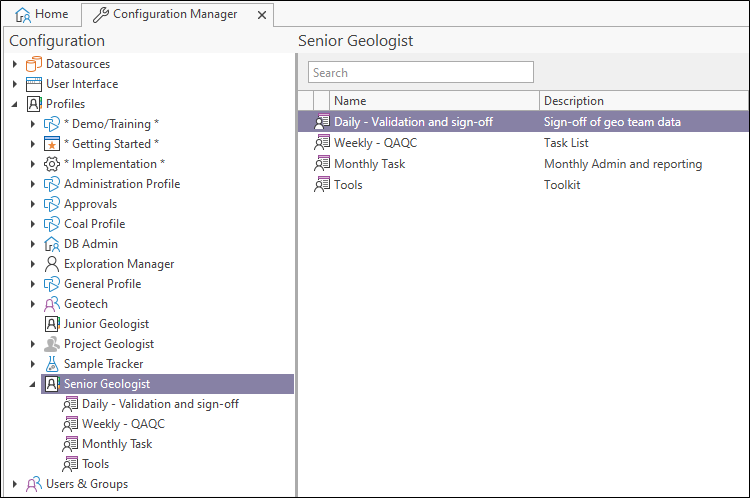Select Junior Geologist profile in tree
The height and width of the screenshot is (498, 750).
point(106,324)
